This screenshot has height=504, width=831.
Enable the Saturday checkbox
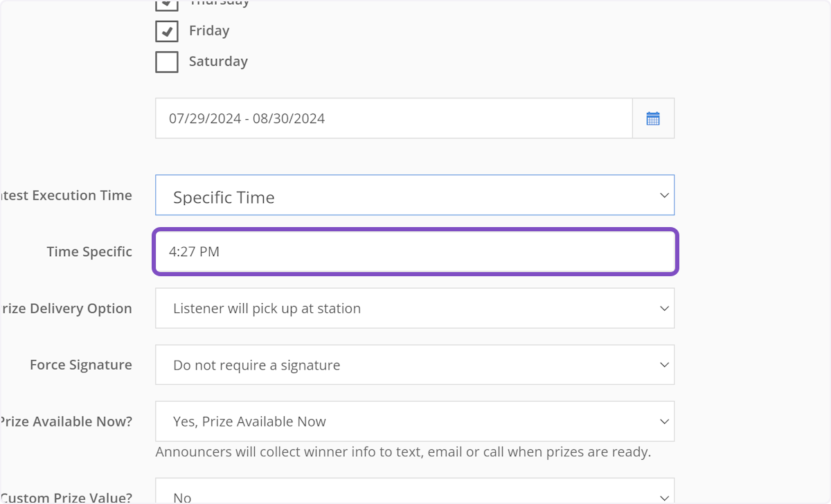166,62
